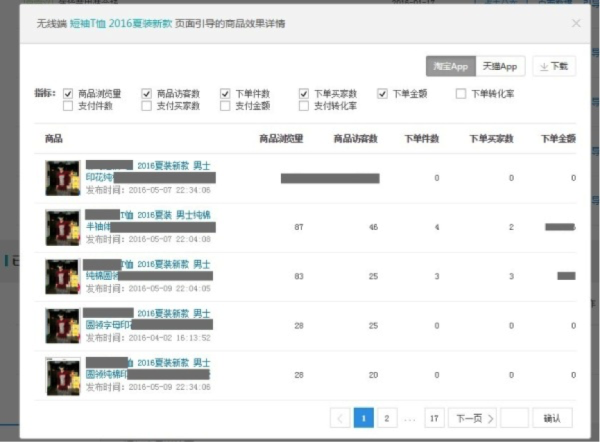
Task: Click the 商品 column header
Action: 54,139
